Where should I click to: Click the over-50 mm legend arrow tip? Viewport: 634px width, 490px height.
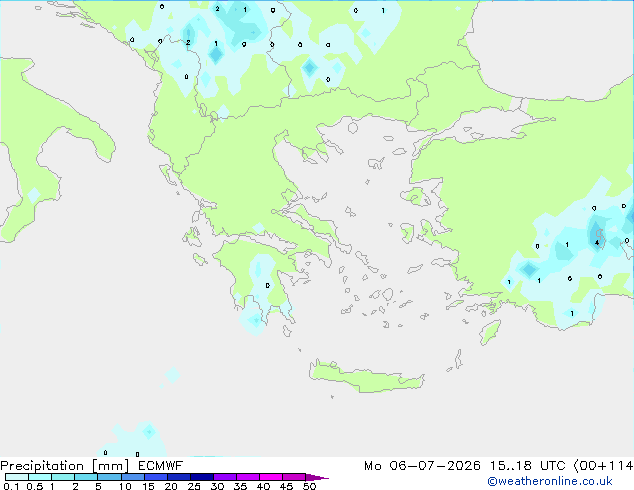coord(317,477)
